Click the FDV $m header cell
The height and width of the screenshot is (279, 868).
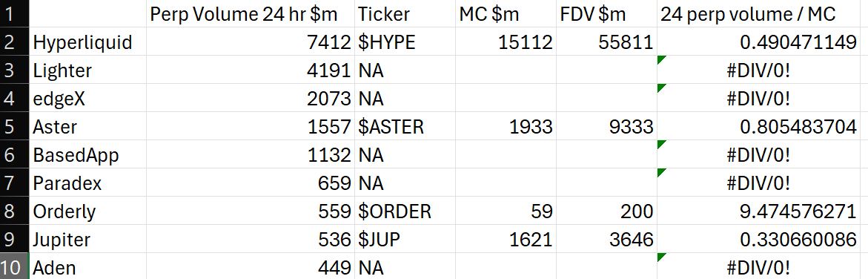point(607,14)
